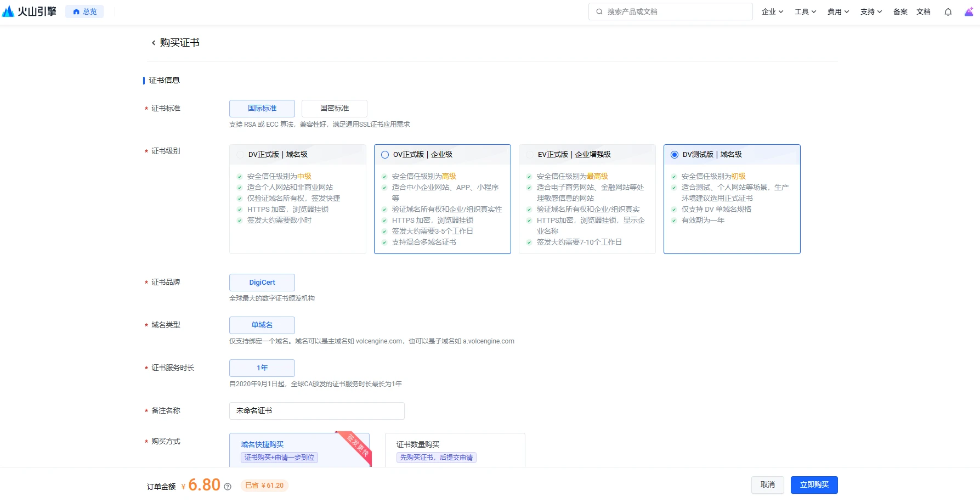Open the 备案 menu item
Viewport: 980px width, 502px height.
(x=900, y=12)
